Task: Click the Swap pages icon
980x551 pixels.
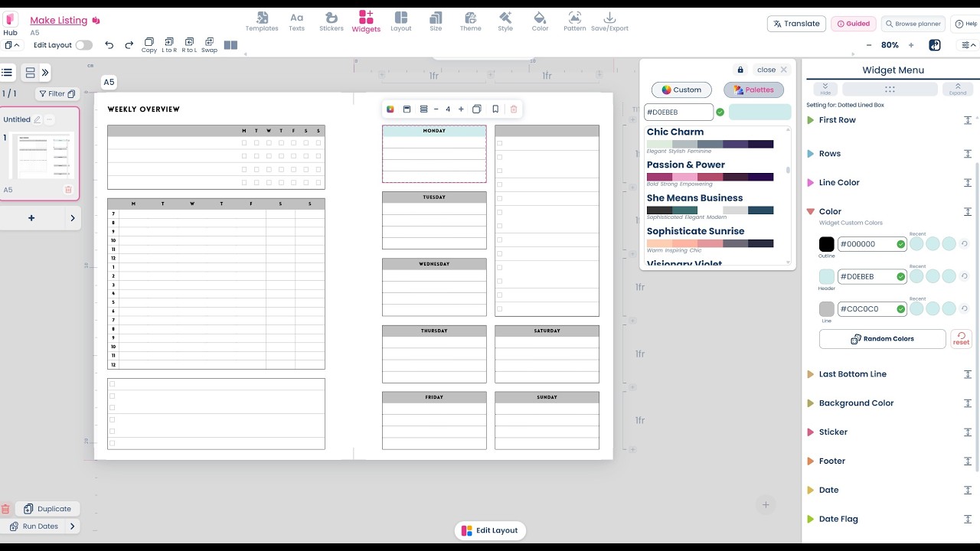Action: point(209,45)
